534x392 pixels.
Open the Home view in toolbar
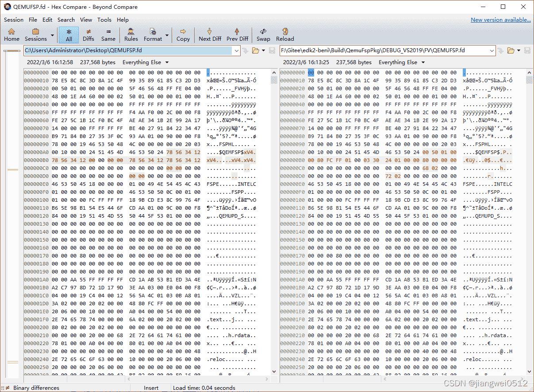tap(12, 35)
